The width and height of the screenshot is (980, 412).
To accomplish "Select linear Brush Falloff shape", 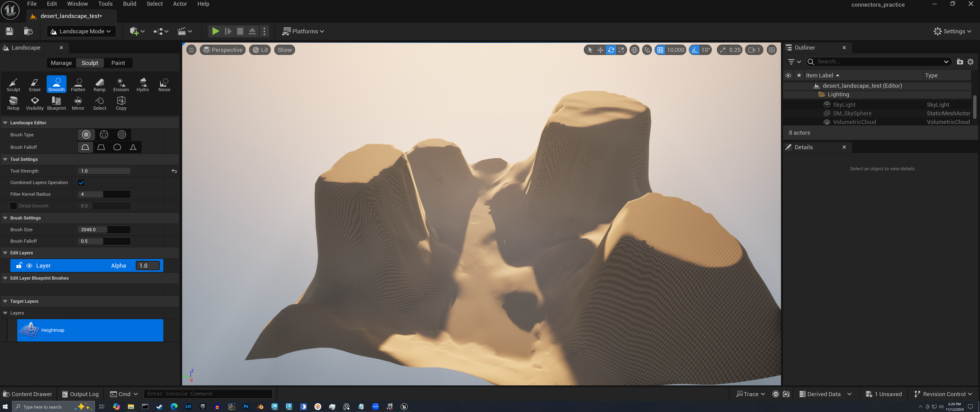I will click(x=101, y=147).
